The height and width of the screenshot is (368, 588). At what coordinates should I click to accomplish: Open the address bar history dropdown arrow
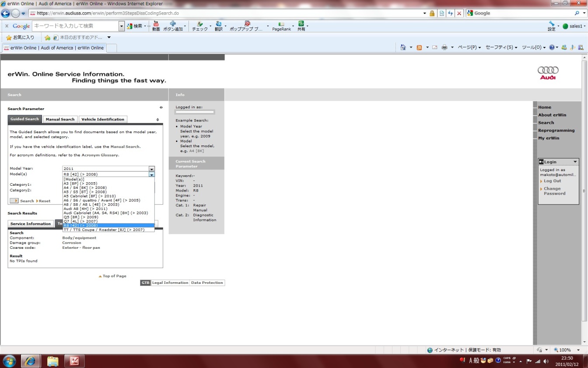tap(424, 13)
